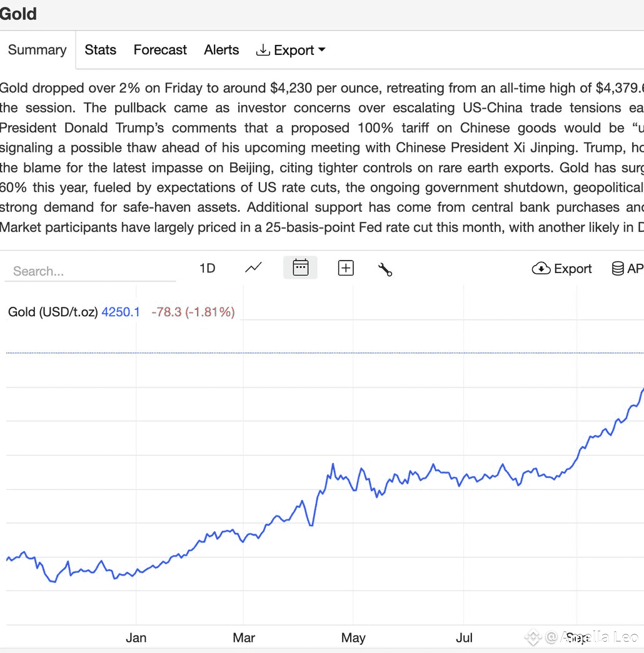This screenshot has width=644, height=653.
Task: Click the Gold (USD/t.oz) series label
Action: (x=53, y=312)
